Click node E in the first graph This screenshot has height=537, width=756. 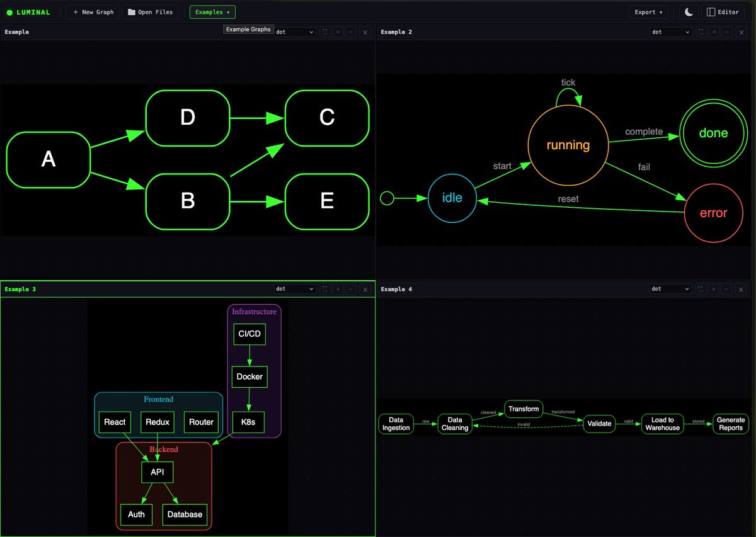click(327, 201)
